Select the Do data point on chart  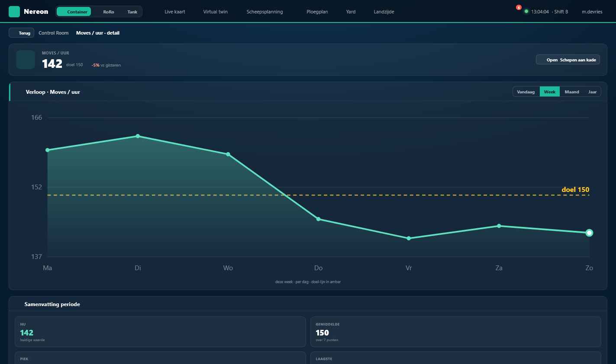(x=319, y=219)
